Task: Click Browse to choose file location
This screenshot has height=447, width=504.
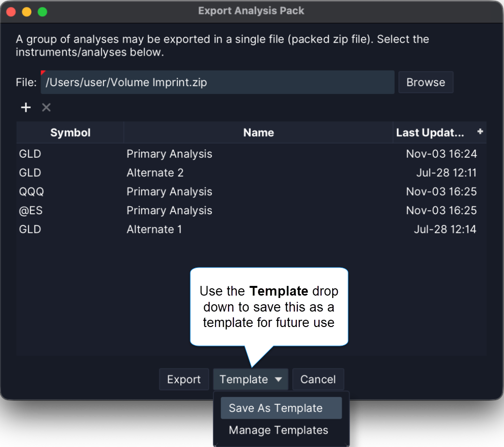Action: click(x=426, y=82)
